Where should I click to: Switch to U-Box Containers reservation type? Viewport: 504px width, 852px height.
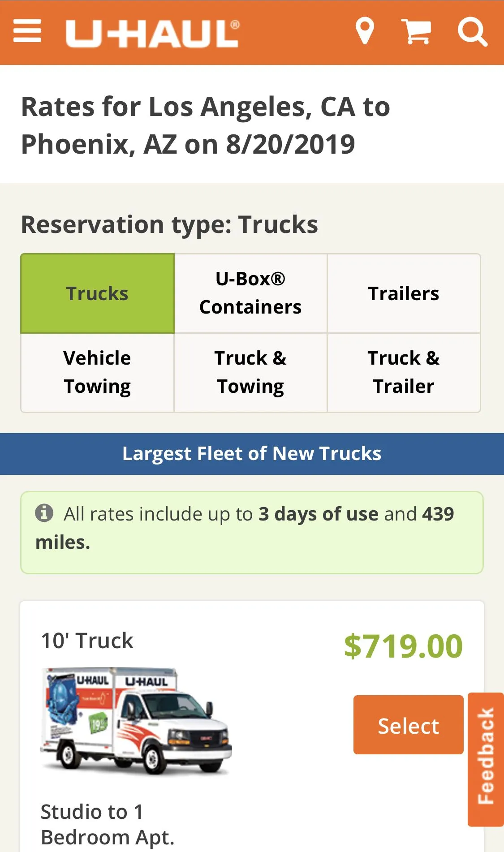click(250, 293)
